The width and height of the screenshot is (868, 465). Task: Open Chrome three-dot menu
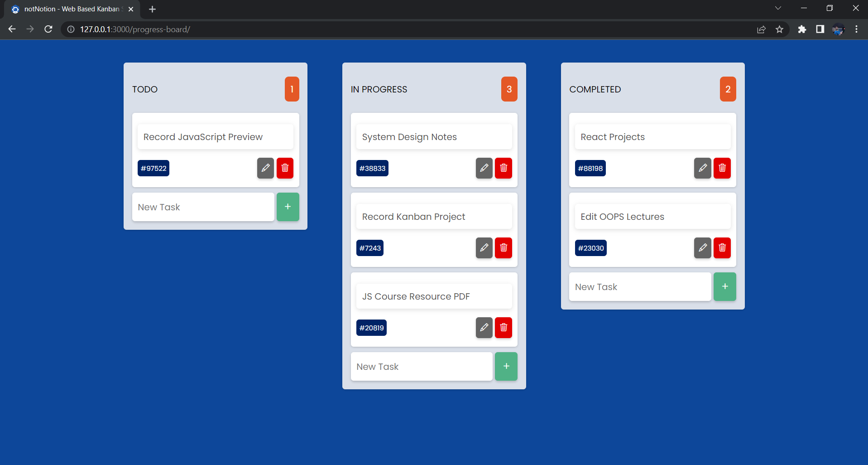tap(856, 29)
